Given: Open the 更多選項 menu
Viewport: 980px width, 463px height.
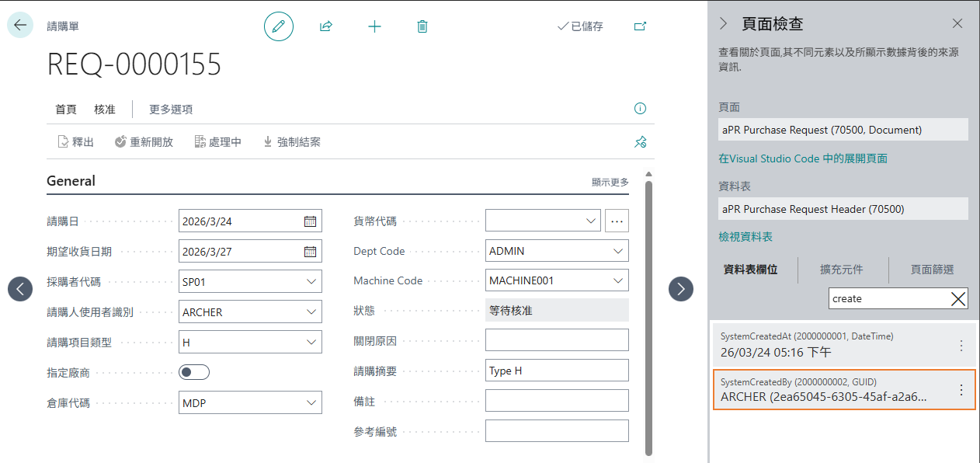Looking at the screenshot, I should pos(171,110).
